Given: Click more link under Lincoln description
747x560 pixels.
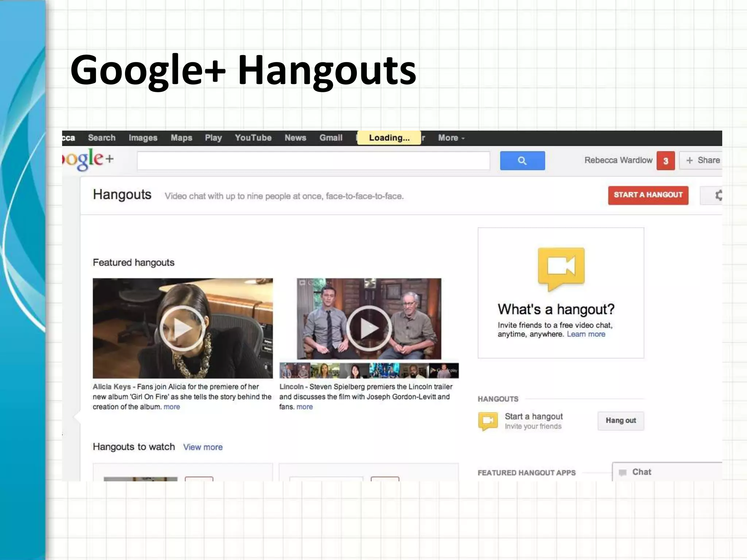Looking at the screenshot, I should (x=305, y=407).
